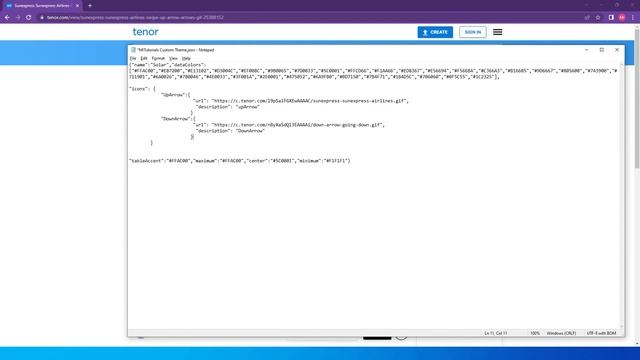Bookmark this page with the star icon

coord(598,18)
